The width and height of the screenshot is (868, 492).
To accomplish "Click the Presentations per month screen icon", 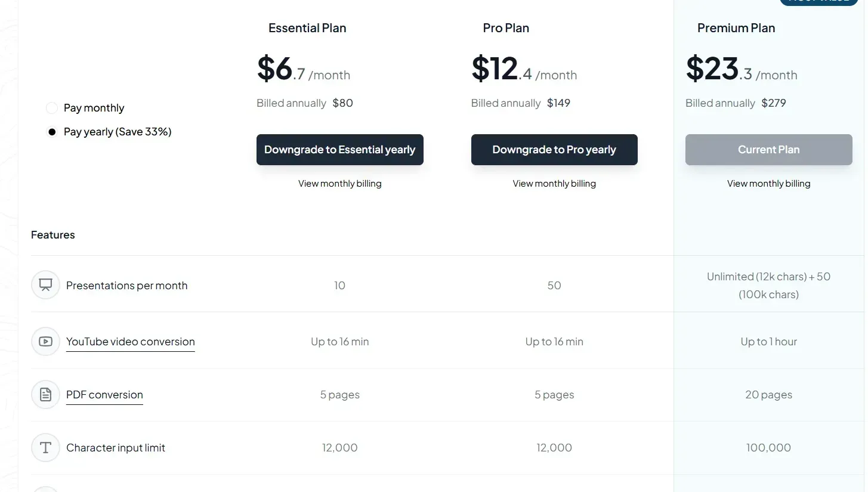I will click(x=45, y=285).
